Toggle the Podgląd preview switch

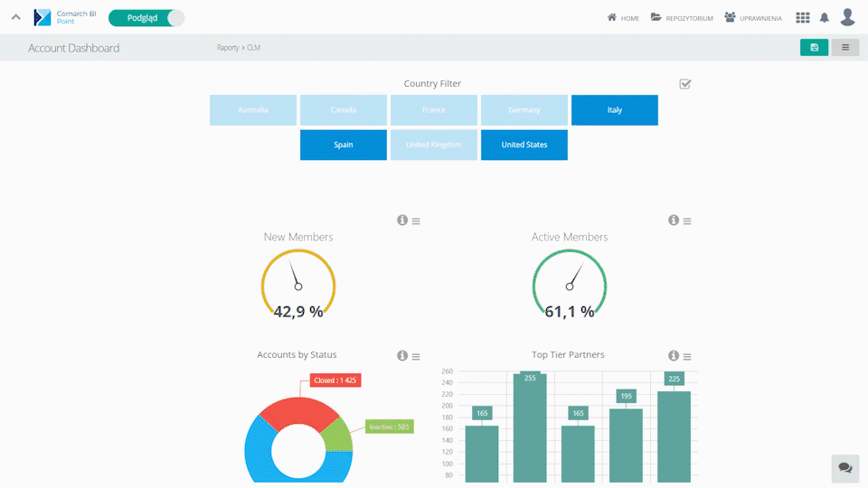146,17
